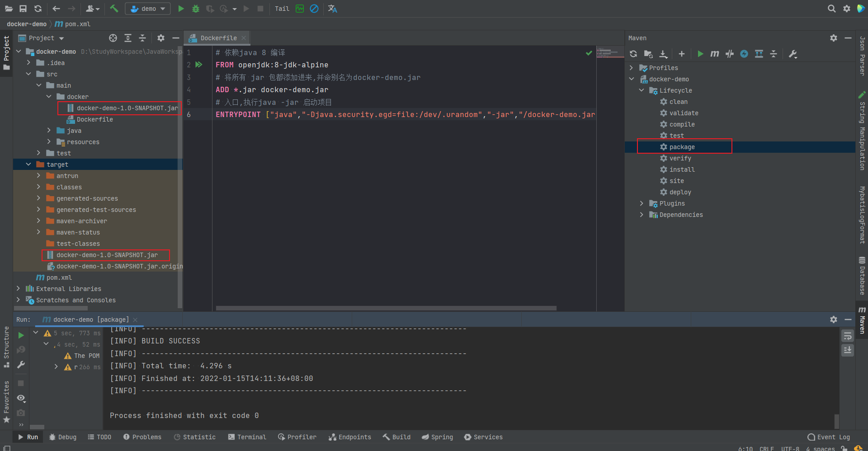The image size is (868, 451).
Task: Switch to the Terminal tool tab
Action: (x=247, y=437)
